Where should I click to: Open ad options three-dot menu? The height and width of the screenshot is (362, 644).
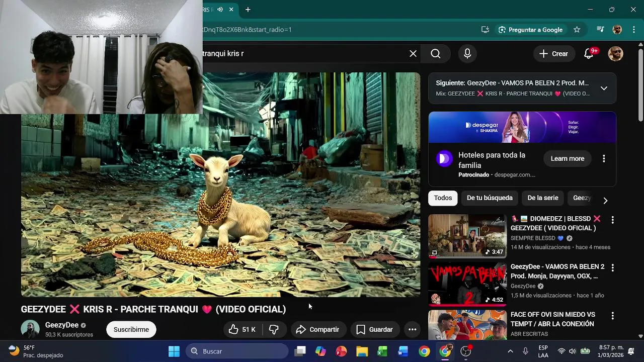tap(604, 159)
